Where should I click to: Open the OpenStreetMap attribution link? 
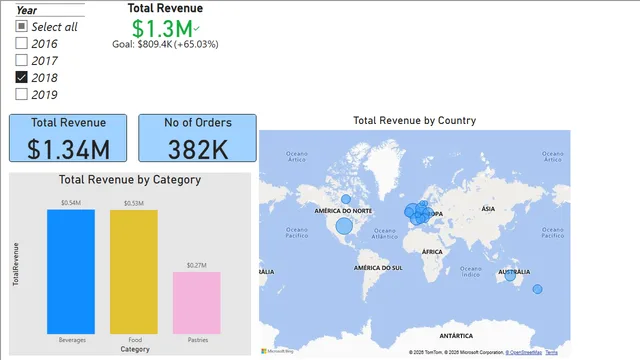tap(524, 352)
